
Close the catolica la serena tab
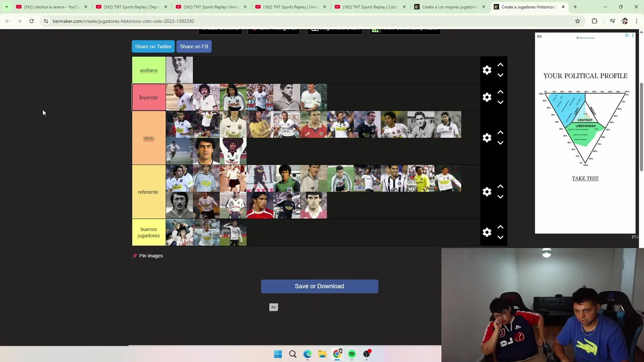(x=86, y=7)
